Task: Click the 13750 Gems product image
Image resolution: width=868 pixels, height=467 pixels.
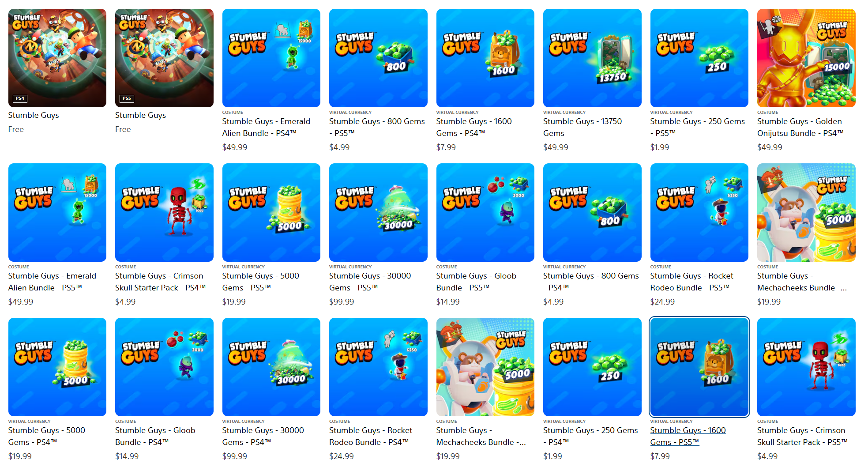Action: [x=592, y=58]
